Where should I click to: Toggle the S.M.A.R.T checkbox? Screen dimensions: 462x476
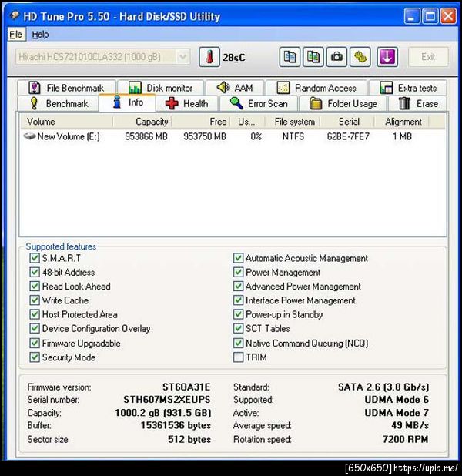click(35, 258)
